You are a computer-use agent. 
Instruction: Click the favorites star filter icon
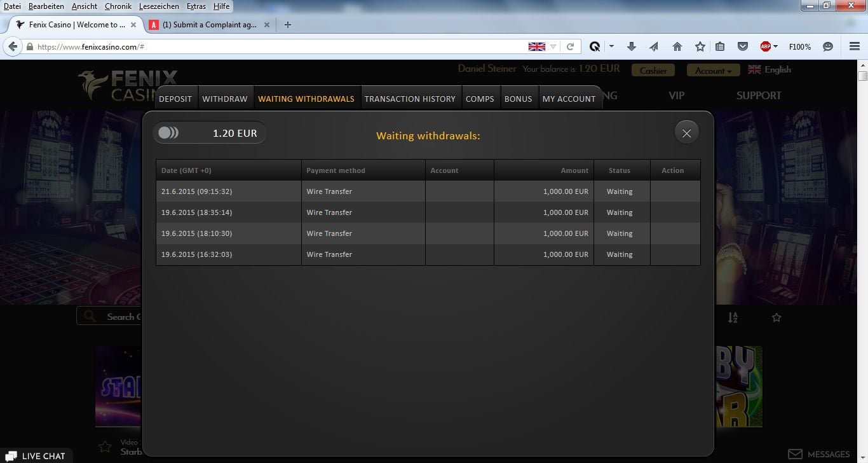pos(776,317)
